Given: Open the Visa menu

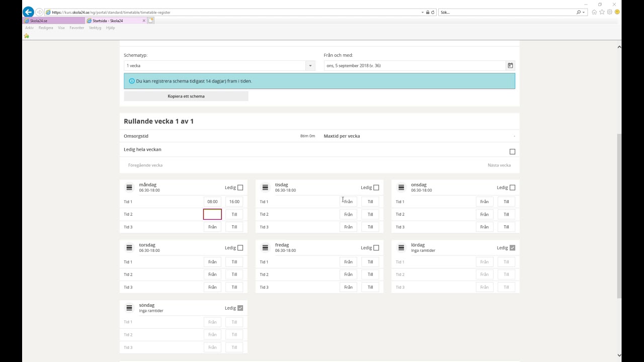Looking at the screenshot, I should tap(61, 28).
